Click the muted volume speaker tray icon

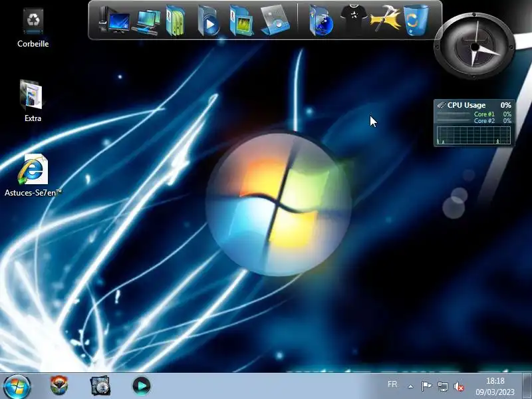coord(459,386)
